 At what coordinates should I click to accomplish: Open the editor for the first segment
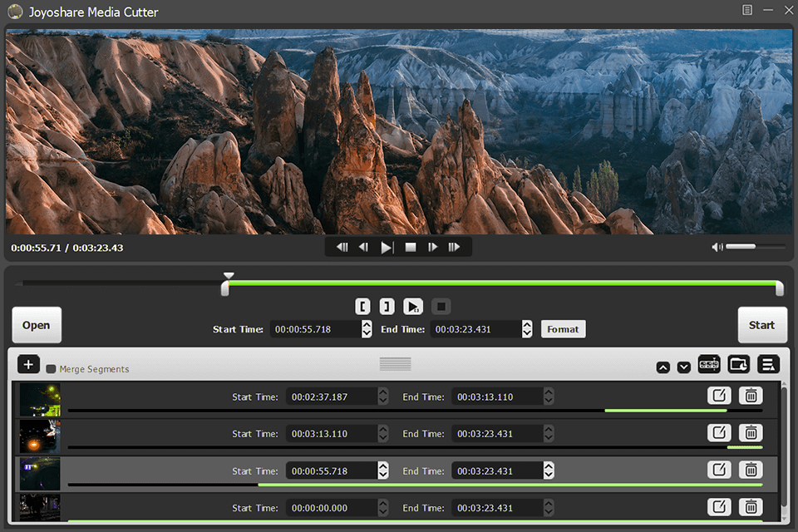(x=719, y=395)
